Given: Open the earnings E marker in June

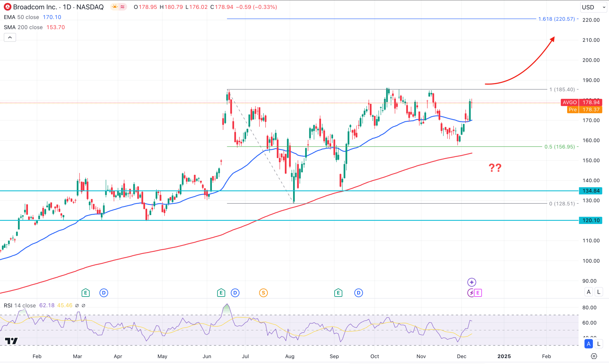Looking at the screenshot, I should 221,293.
